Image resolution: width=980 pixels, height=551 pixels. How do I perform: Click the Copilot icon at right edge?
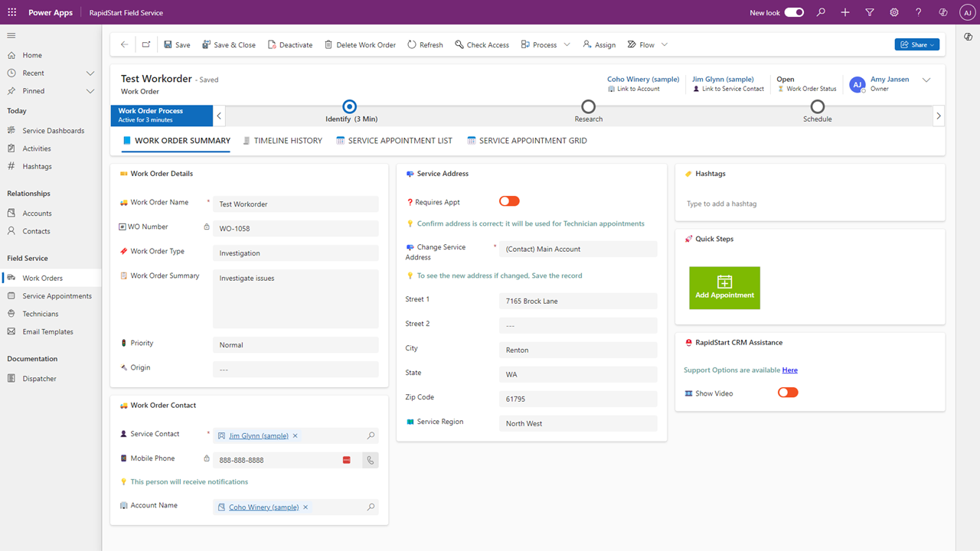[x=969, y=37]
